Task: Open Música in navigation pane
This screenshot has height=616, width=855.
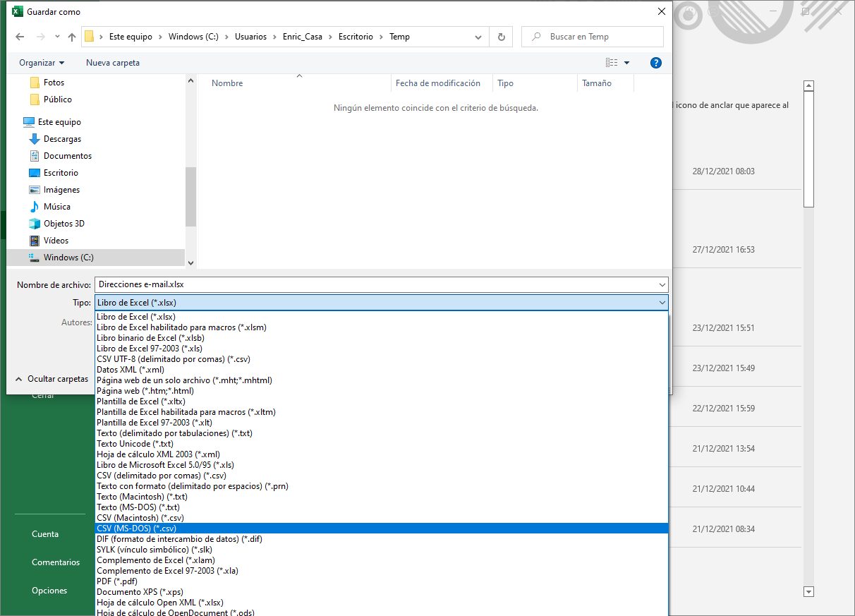Action: [x=56, y=207]
